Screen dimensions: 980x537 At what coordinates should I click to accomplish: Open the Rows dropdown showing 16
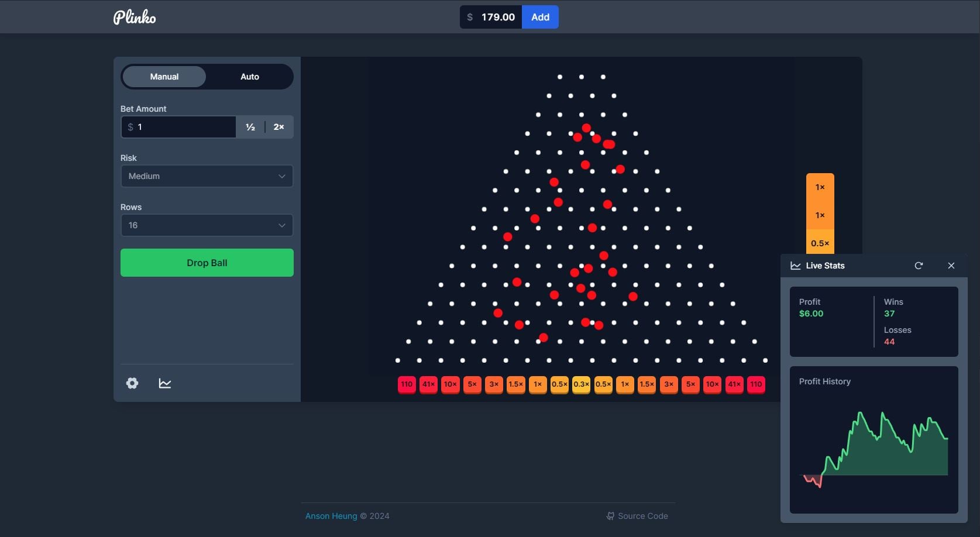point(207,225)
